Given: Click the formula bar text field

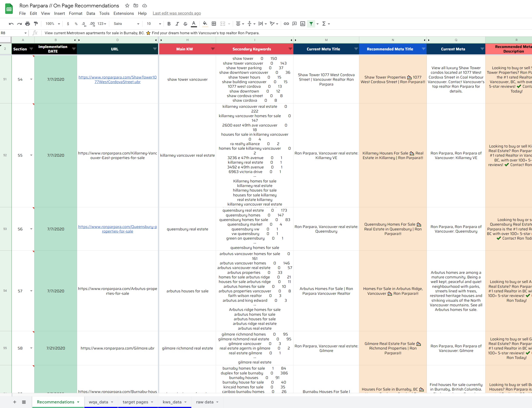Looking at the screenshot, I should tap(287, 33).
